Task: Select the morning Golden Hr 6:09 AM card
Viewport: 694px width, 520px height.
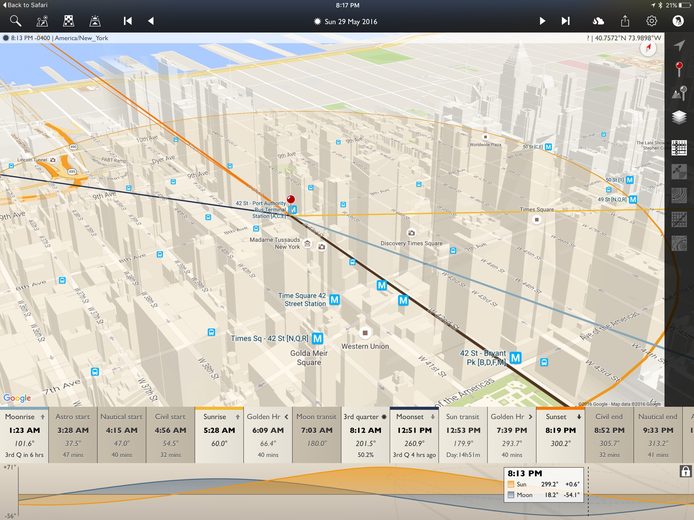Action: click(x=268, y=435)
